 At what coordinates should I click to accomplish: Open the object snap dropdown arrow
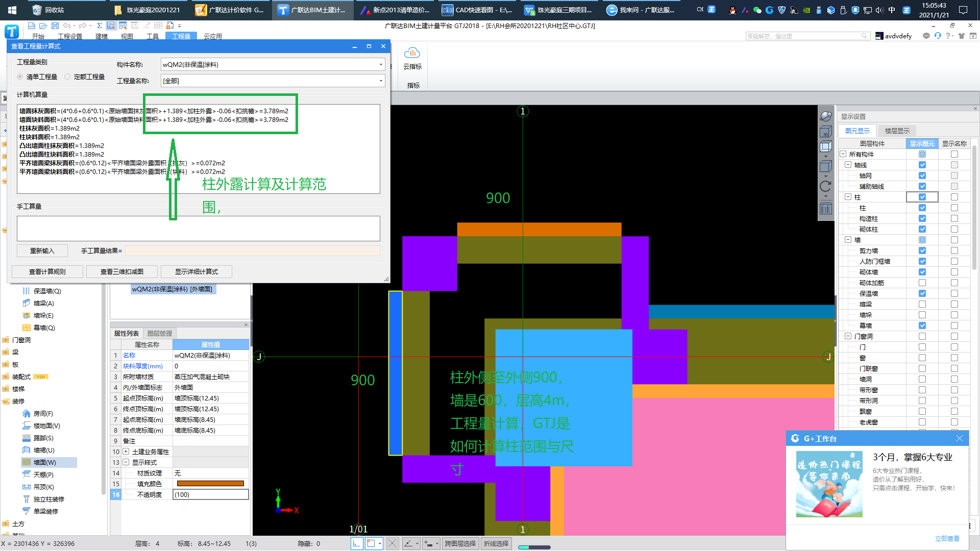coord(380,543)
